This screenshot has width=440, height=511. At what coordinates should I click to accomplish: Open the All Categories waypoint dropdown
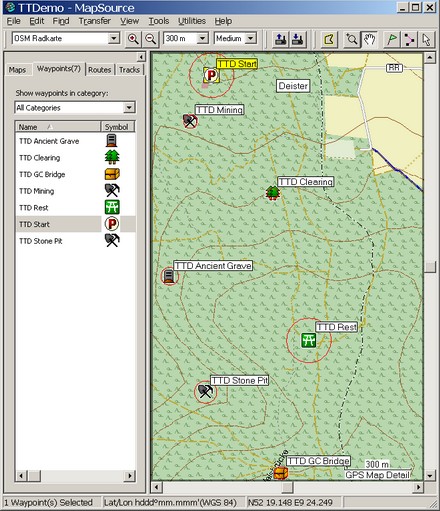tap(129, 108)
